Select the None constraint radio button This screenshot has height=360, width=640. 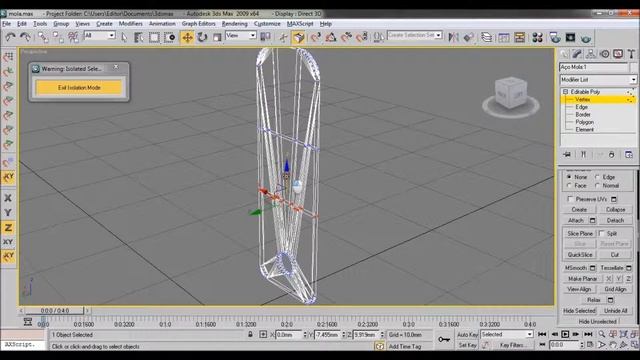click(569, 177)
